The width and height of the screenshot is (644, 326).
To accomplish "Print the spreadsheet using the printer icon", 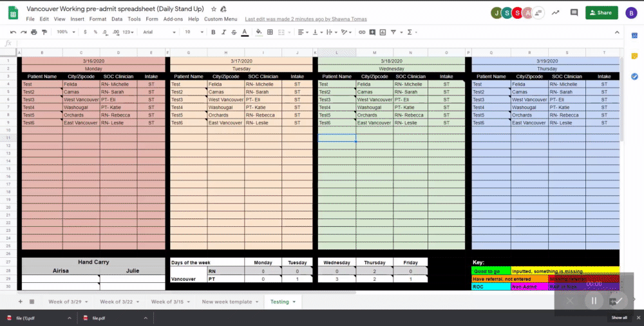I will 34,32.
